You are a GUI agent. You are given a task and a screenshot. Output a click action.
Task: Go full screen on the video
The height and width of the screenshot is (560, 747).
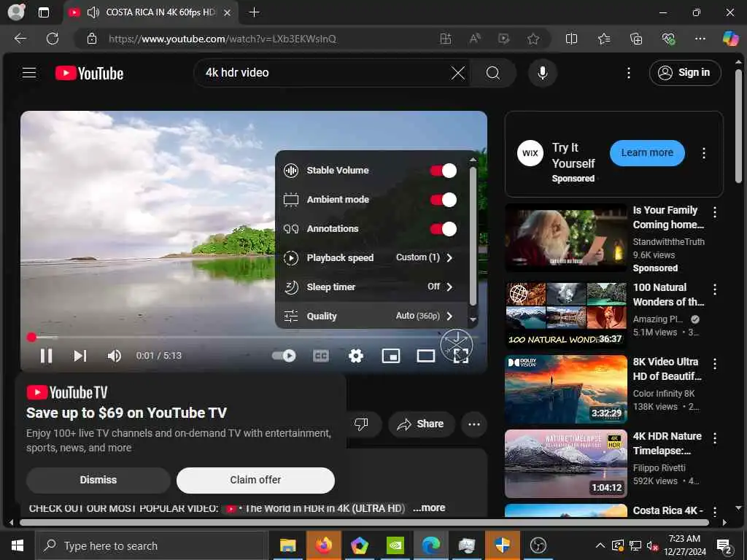460,356
